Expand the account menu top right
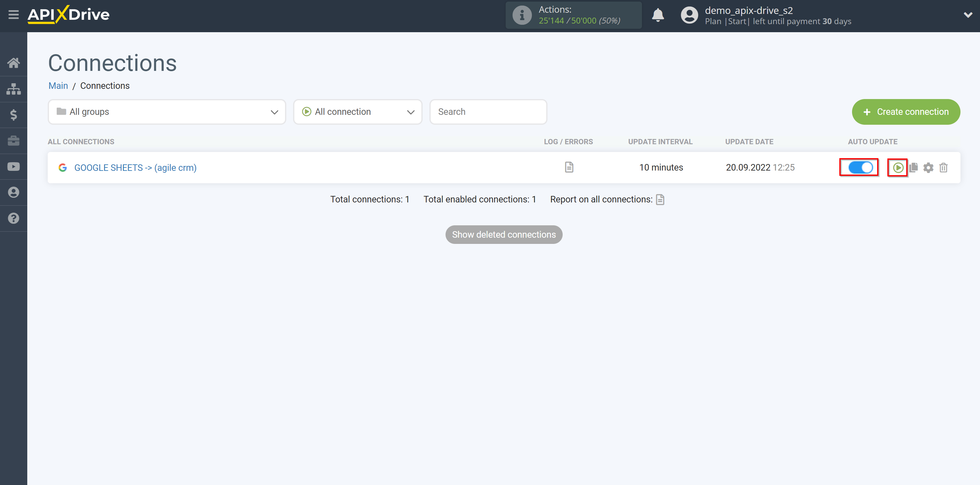 tap(969, 15)
